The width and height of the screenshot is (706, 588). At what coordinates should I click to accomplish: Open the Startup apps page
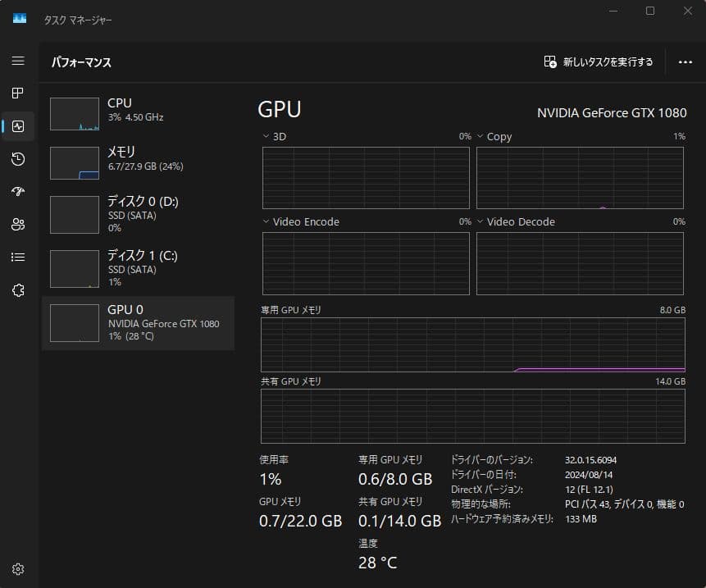pyautogui.click(x=17, y=191)
